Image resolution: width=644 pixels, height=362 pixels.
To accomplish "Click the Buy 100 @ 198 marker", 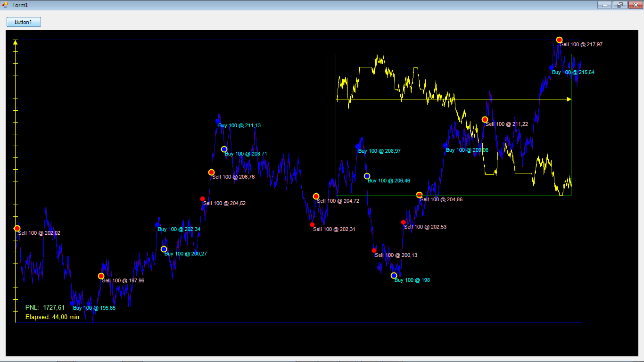I will tap(394, 276).
